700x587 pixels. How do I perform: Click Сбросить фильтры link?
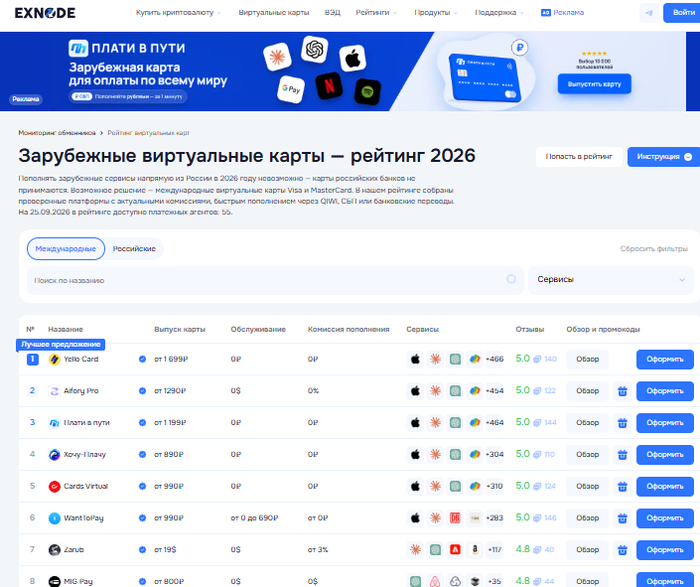coord(654,249)
